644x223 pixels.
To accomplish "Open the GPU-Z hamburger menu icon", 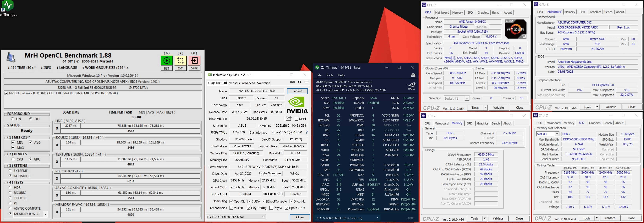I will coord(307,82).
